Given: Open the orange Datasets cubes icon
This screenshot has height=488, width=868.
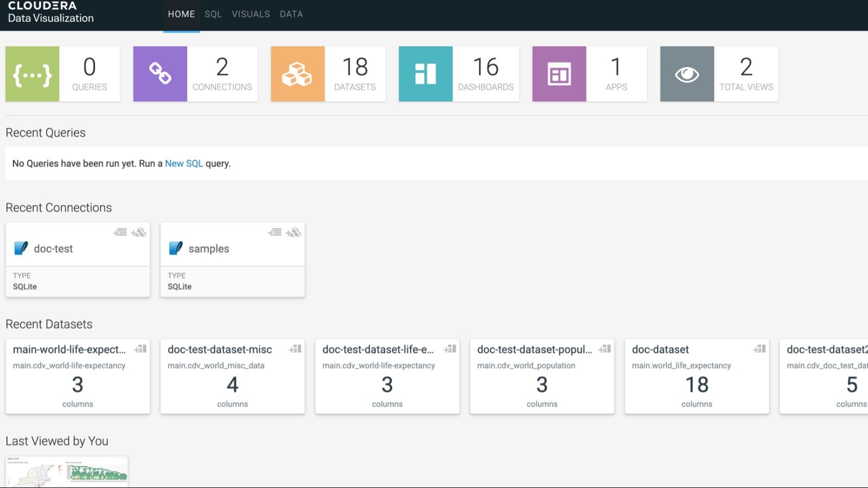Looking at the screenshot, I should point(298,74).
